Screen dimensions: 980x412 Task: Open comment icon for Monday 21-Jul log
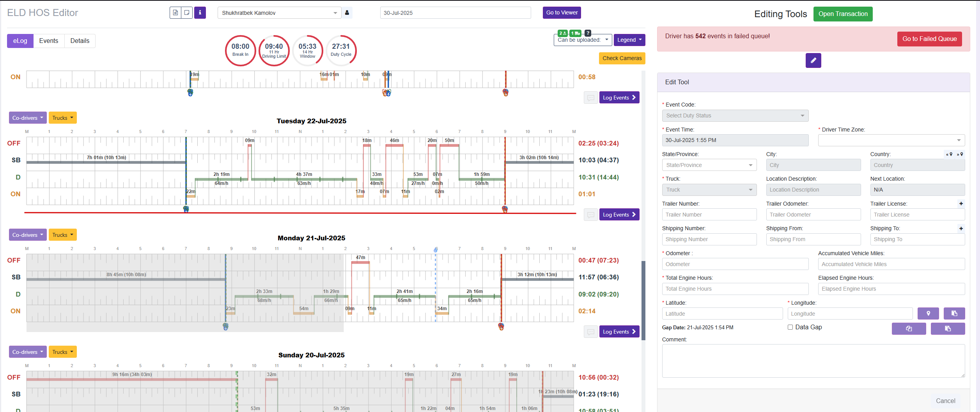(591, 332)
